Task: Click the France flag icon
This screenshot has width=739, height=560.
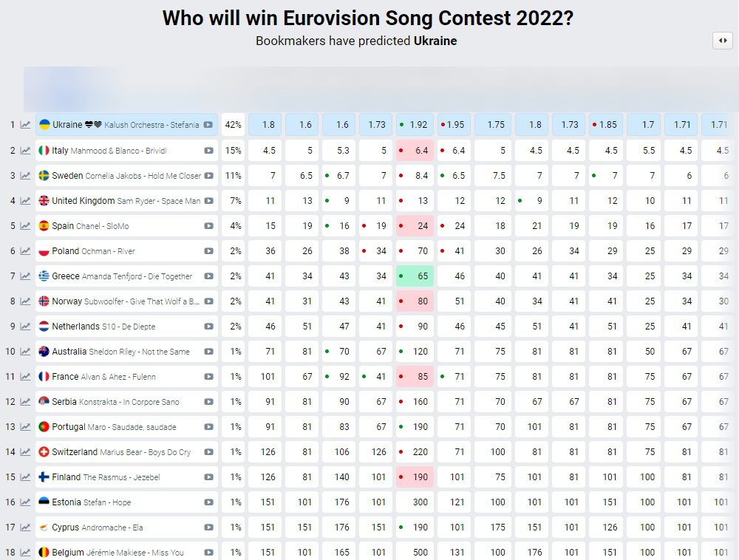Action: pos(44,377)
